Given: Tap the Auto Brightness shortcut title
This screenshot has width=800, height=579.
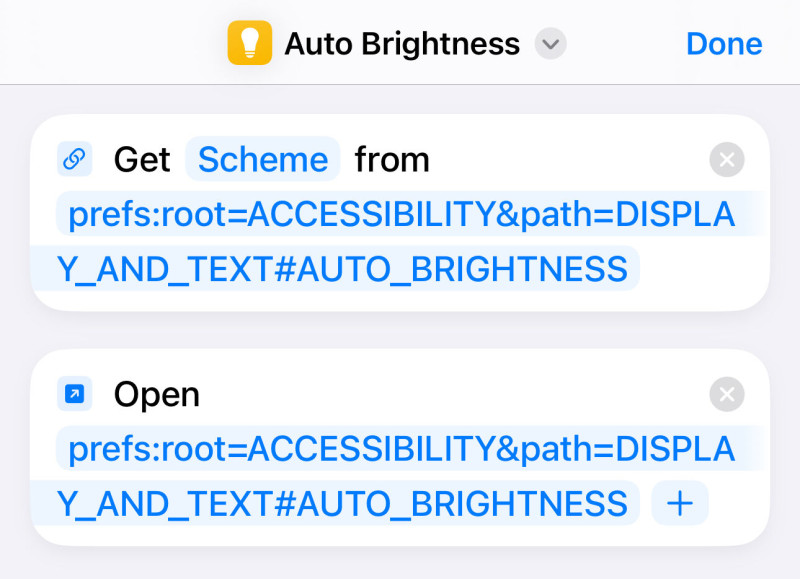Looking at the screenshot, I should pyautogui.click(x=402, y=44).
